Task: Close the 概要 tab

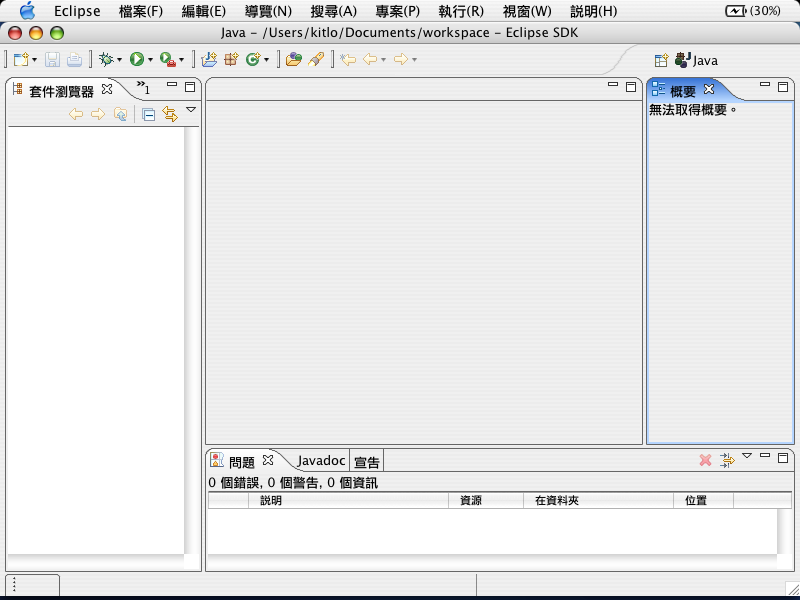Action: pos(709,89)
